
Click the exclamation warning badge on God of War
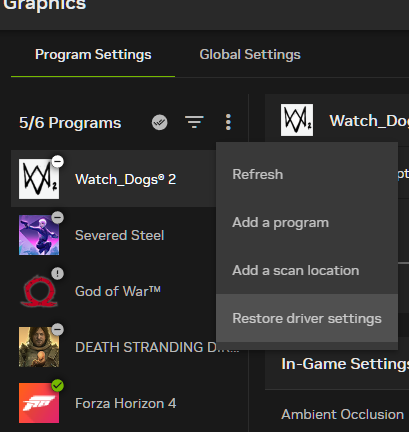pos(58,274)
